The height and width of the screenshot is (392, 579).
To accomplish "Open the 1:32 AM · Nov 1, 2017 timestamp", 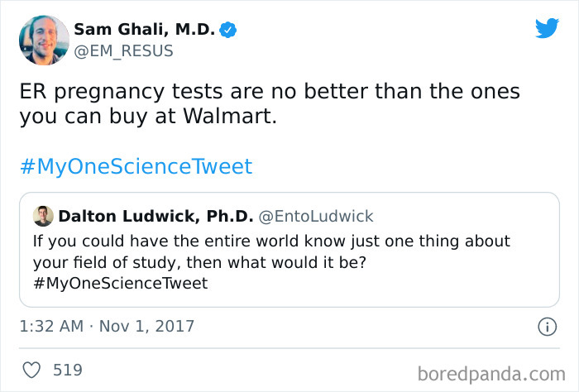I will [x=107, y=327].
